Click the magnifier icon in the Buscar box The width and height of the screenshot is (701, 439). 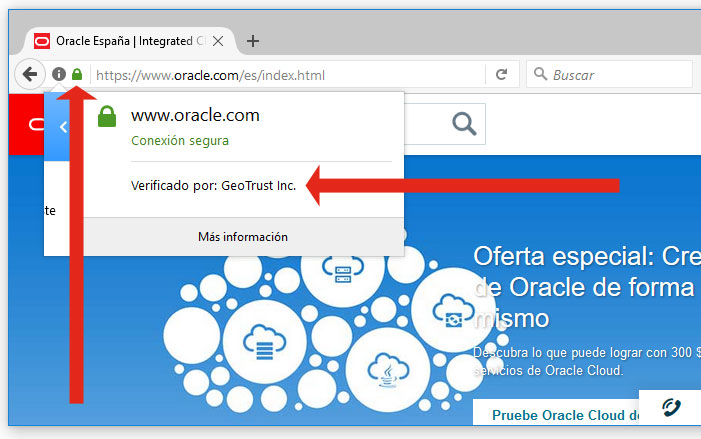coord(541,74)
